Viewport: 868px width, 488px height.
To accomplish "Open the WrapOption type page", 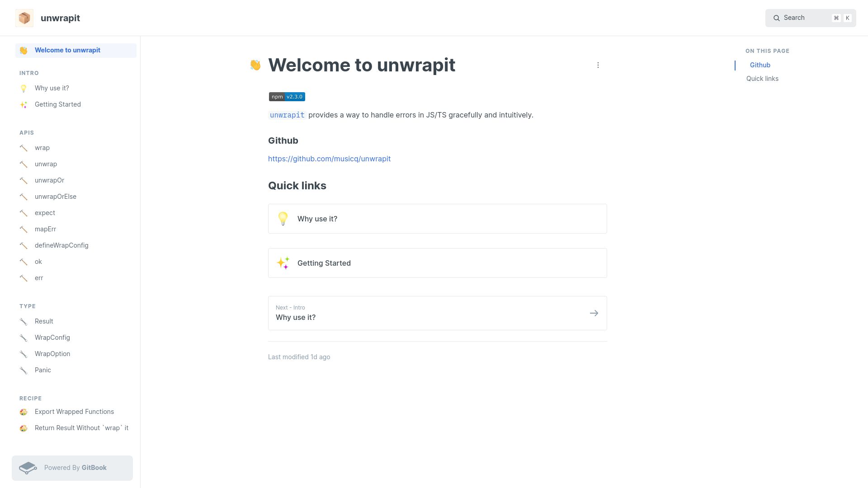I will (x=76, y=354).
